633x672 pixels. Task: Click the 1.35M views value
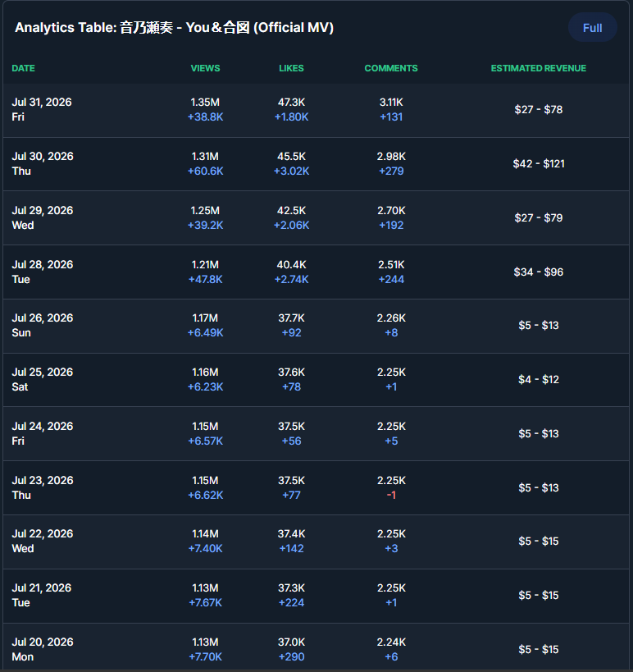coord(205,103)
